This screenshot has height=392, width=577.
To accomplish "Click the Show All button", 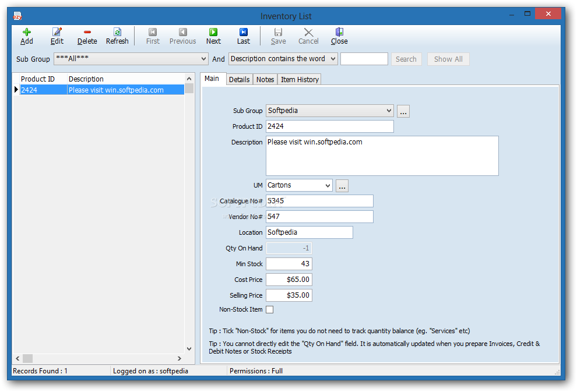I will [x=448, y=59].
